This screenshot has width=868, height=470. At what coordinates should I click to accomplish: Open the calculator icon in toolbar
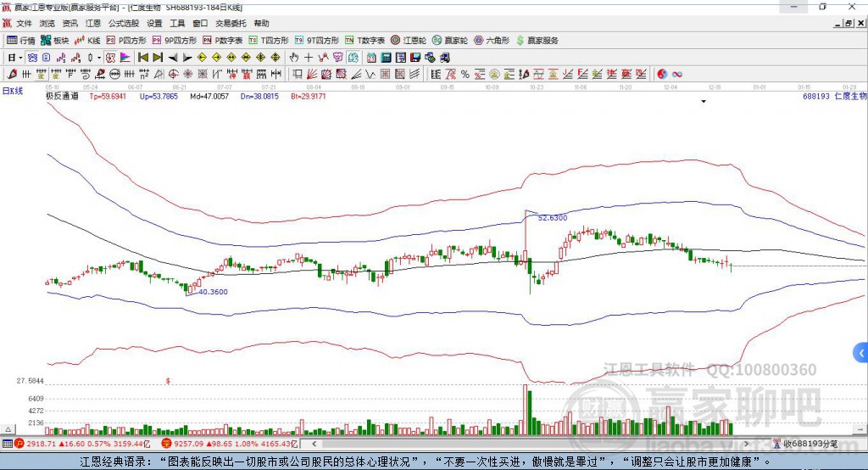[386, 58]
